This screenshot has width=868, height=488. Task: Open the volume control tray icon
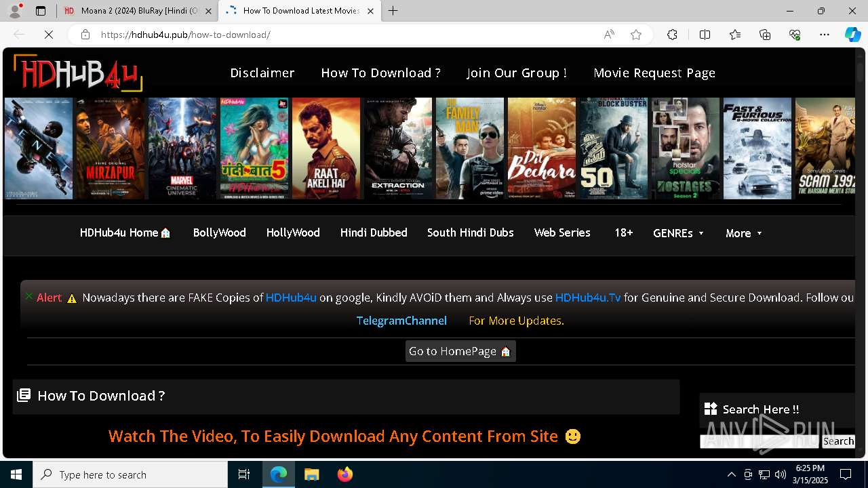click(781, 474)
